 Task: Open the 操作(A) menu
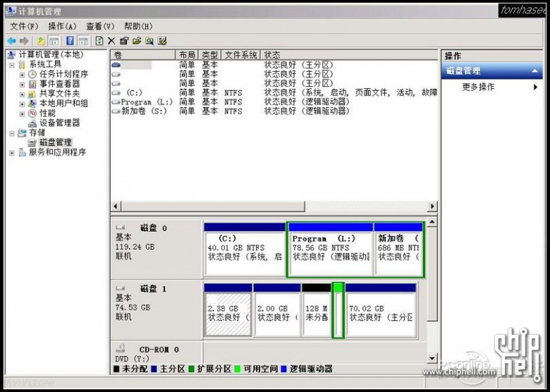tap(62, 26)
